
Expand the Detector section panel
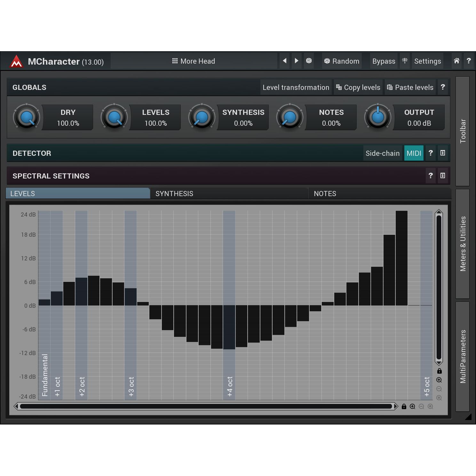tap(443, 153)
